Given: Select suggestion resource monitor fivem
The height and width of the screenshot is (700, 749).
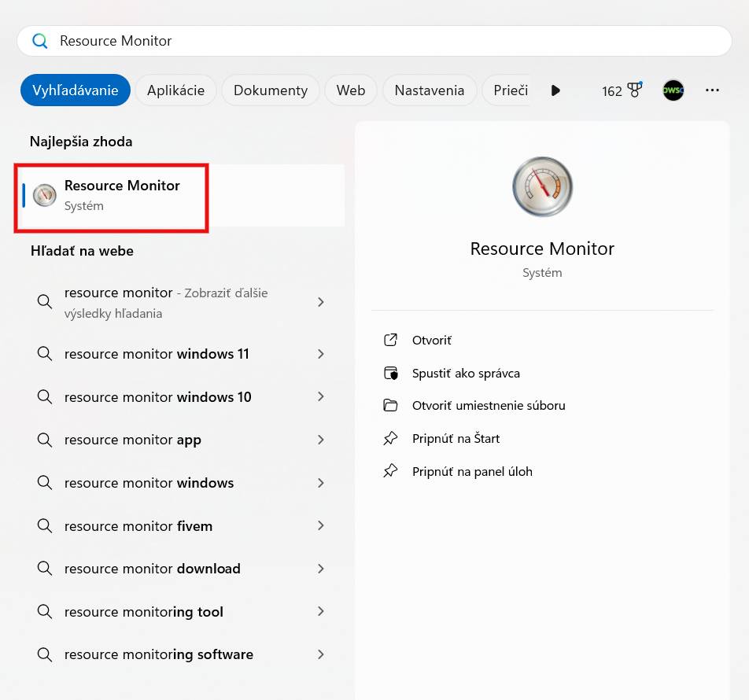Looking at the screenshot, I should point(182,525).
